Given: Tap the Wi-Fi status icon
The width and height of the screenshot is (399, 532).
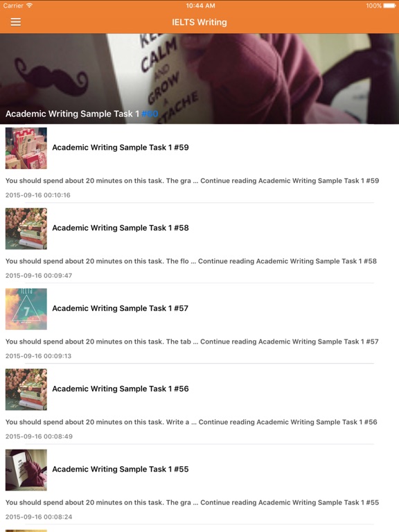Looking at the screenshot, I should [x=29, y=6].
